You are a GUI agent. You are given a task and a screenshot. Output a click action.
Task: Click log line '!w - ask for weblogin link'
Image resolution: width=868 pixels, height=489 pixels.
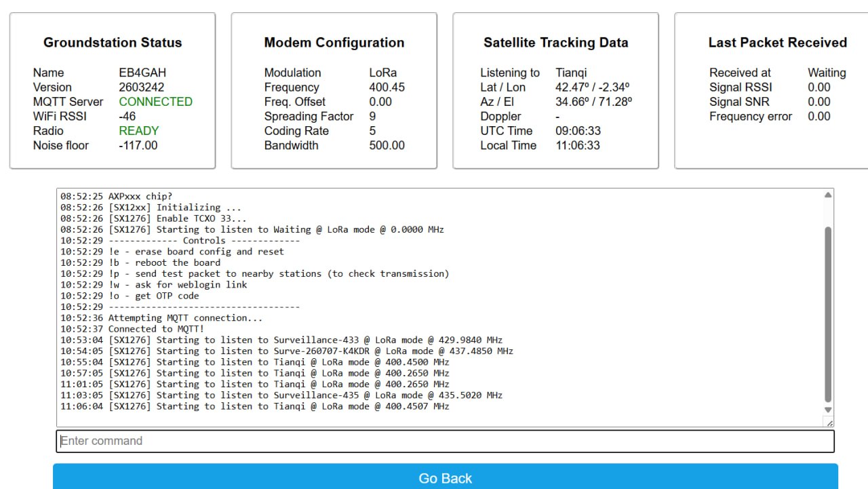click(154, 285)
